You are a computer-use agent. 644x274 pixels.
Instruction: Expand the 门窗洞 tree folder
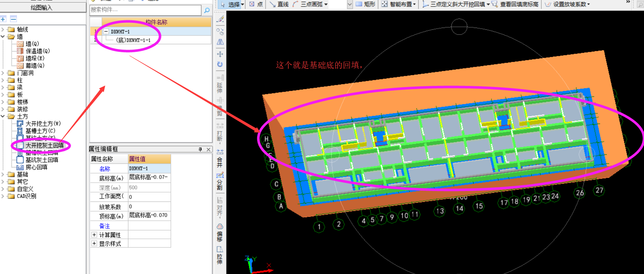coord(3,73)
